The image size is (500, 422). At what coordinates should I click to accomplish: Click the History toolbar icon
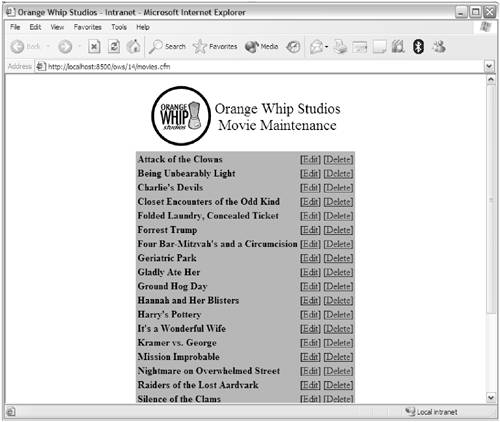pyautogui.click(x=293, y=47)
